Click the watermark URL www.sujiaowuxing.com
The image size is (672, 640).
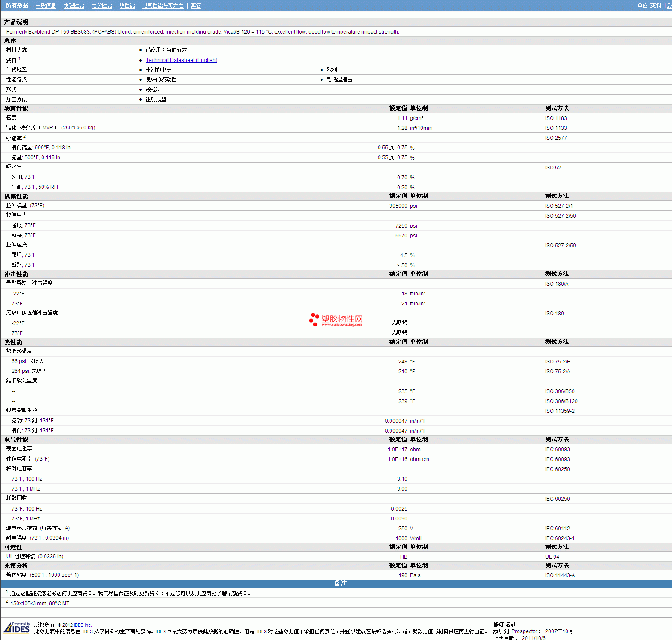(342, 325)
